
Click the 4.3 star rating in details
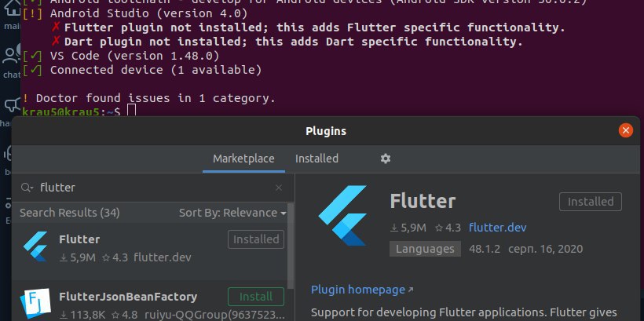pyautogui.click(x=448, y=228)
